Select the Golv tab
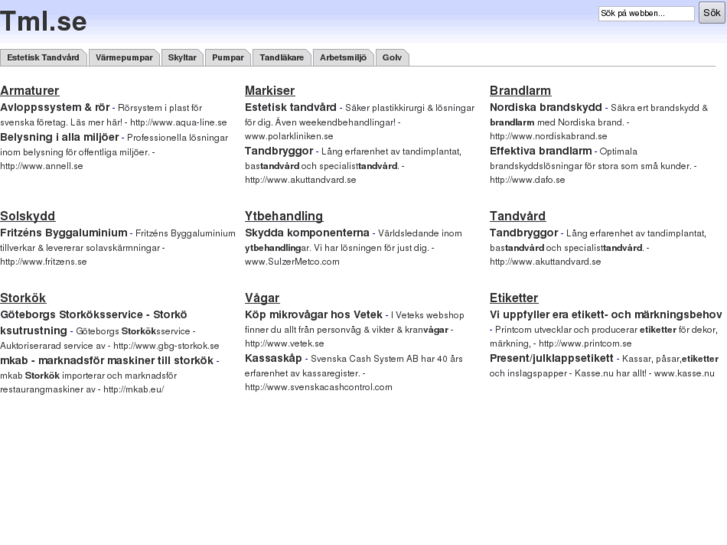Screen dimensions: 727x545 point(392,58)
